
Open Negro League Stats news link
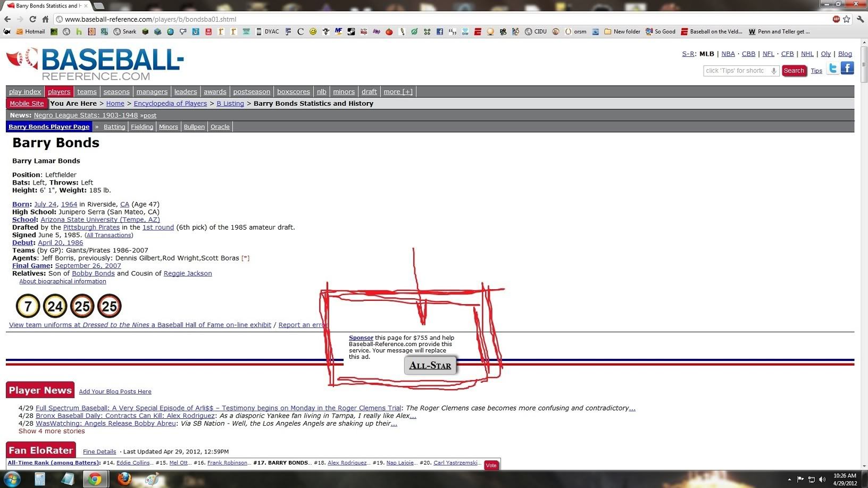click(x=86, y=115)
